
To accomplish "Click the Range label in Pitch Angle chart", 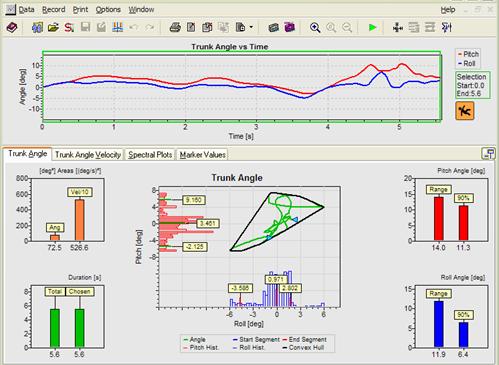I will click(439, 189).
